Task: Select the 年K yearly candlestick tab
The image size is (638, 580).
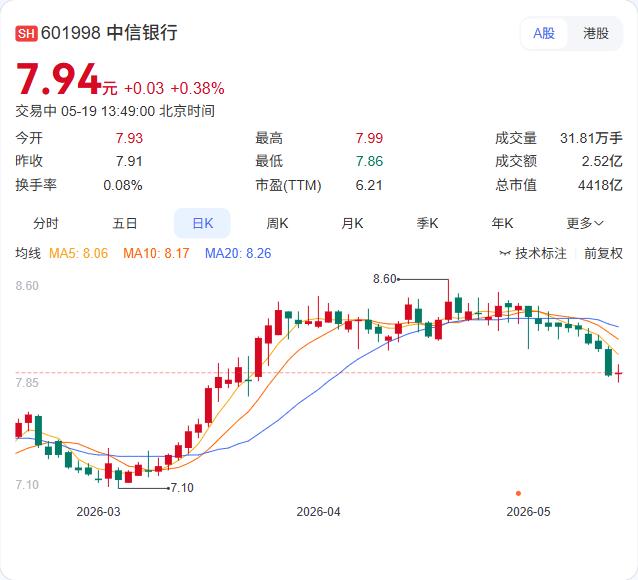Action: 503,223
